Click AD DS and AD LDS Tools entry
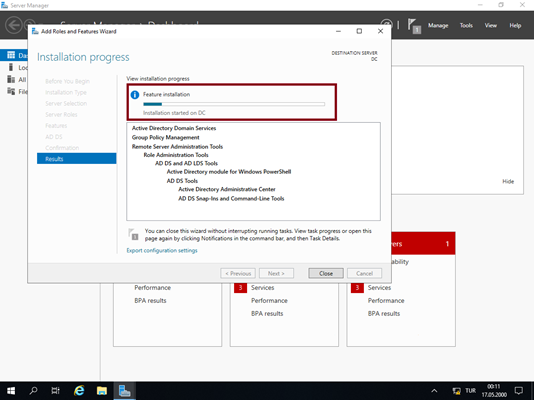 coord(186,163)
